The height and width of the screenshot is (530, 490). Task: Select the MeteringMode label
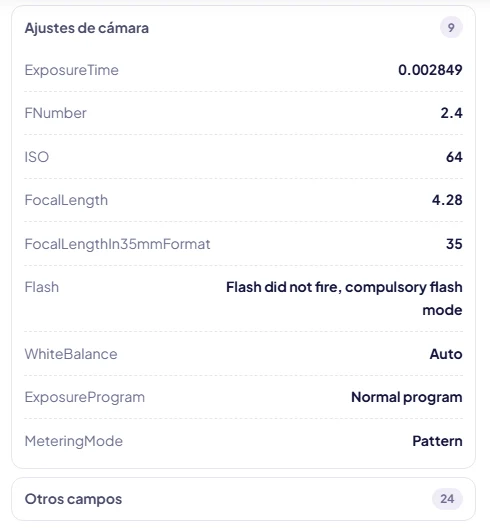[x=74, y=441]
